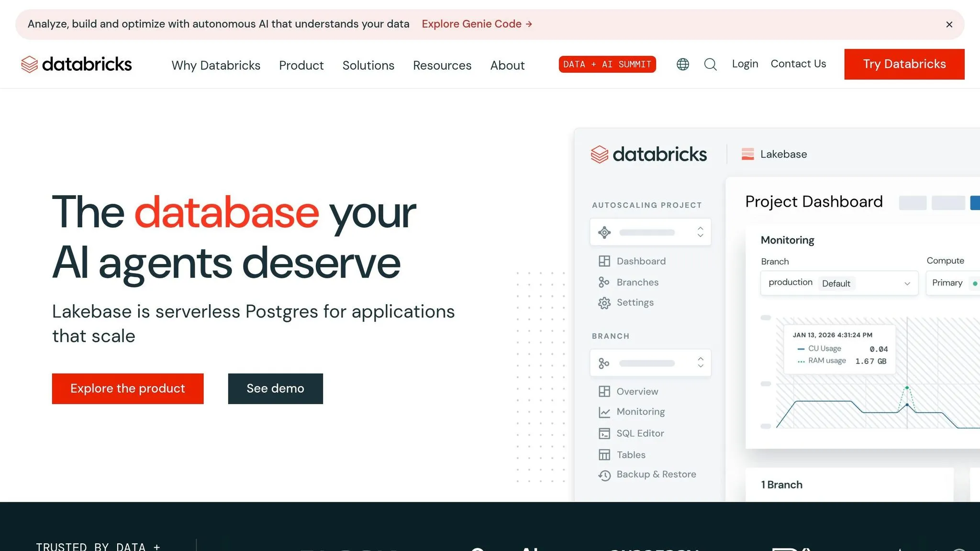Image resolution: width=980 pixels, height=551 pixels.
Task: Click the Default tag in branch selector
Action: [836, 284]
